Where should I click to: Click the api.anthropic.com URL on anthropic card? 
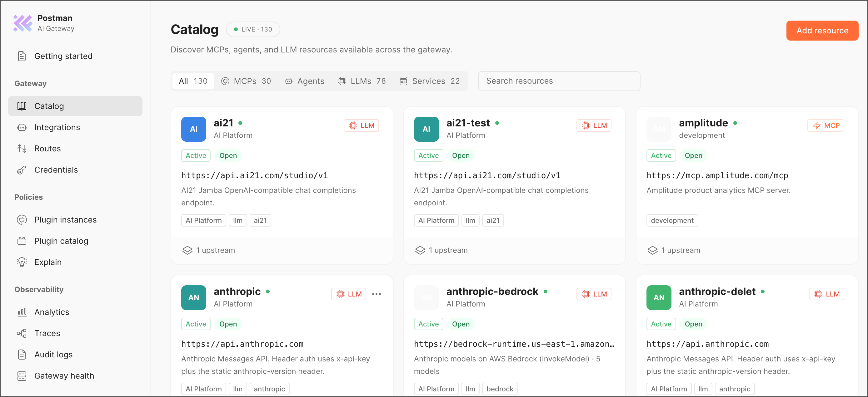pos(242,344)
